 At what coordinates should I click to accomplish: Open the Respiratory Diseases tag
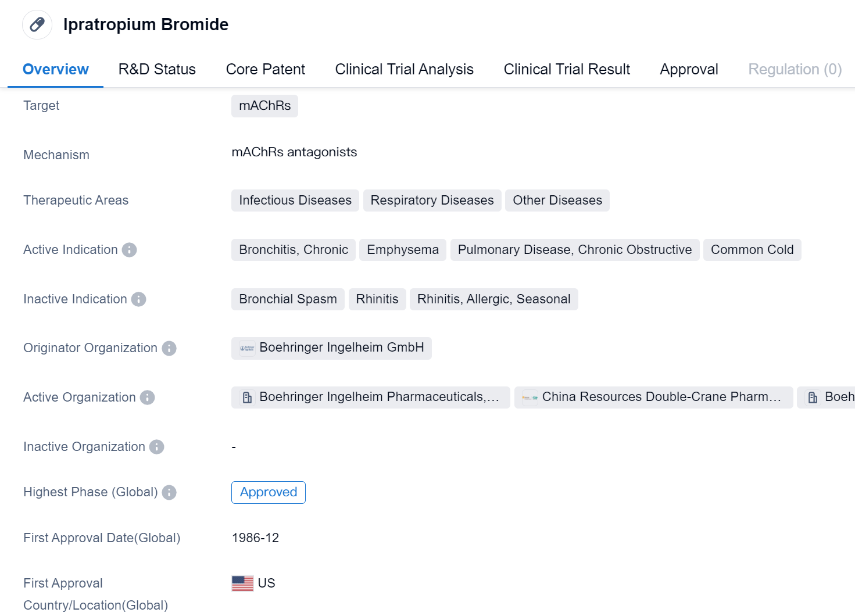click(x=432, y=200)
